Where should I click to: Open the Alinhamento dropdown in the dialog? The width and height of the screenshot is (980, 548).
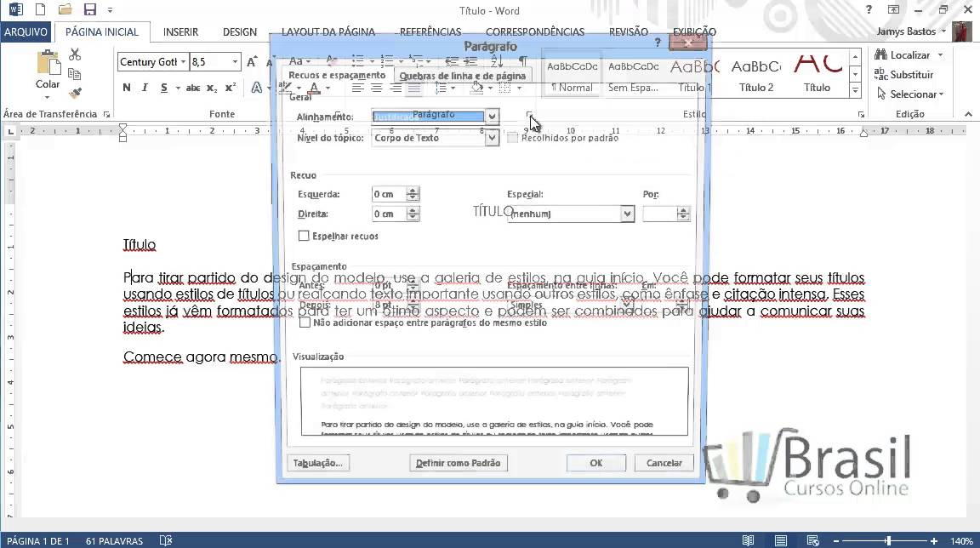tap(492, 117)
